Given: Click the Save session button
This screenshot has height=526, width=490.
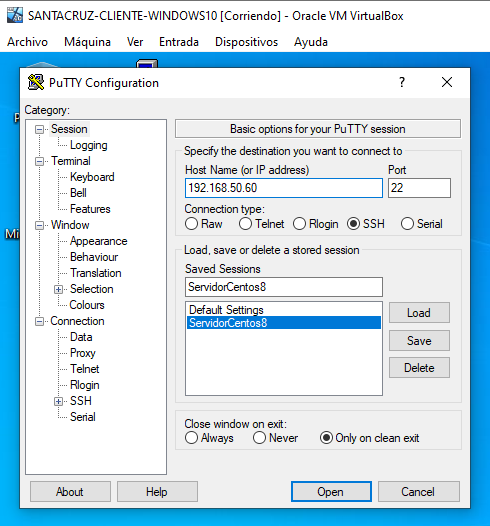Looking at the screenshot, I should tap(419, 341).
